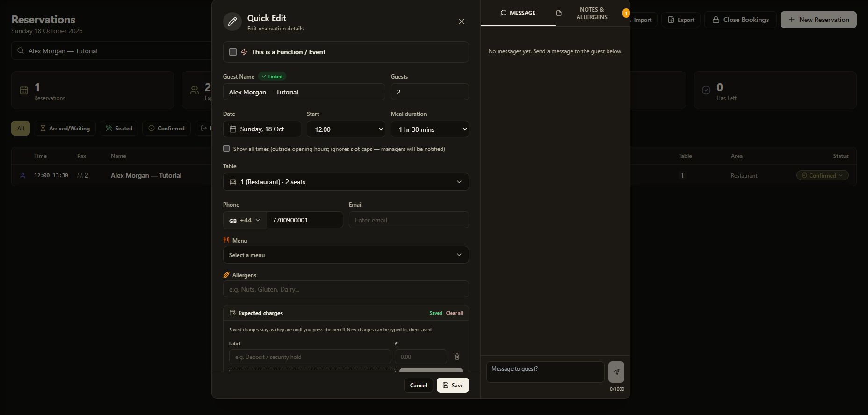Click the wallet icon beside Expected charges
Image resolution: width=868 pixels, height=415 pixels.
click(232, 313)
